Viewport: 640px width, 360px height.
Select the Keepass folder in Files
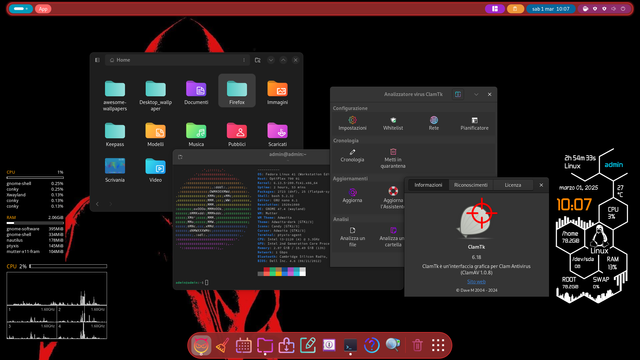coord(115,135)
